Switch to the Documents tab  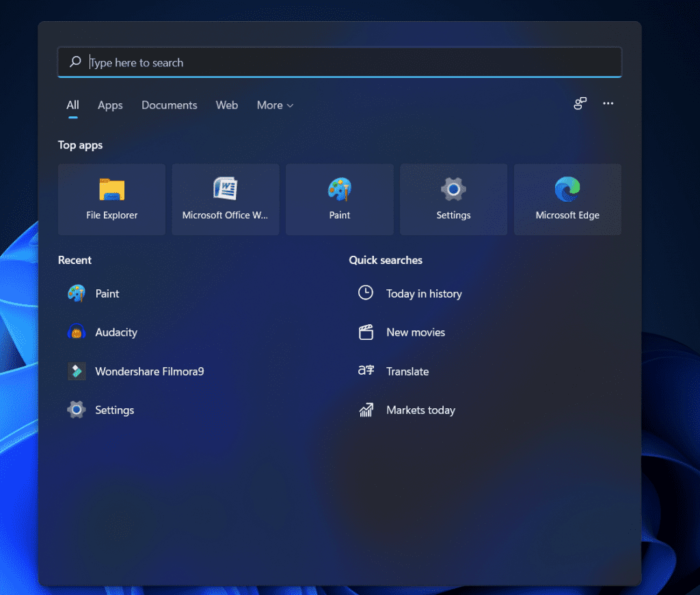(x=169, y=105)
